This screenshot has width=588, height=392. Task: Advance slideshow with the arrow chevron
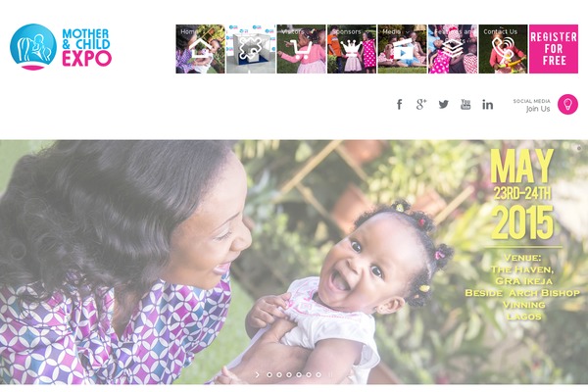point(257,374)
